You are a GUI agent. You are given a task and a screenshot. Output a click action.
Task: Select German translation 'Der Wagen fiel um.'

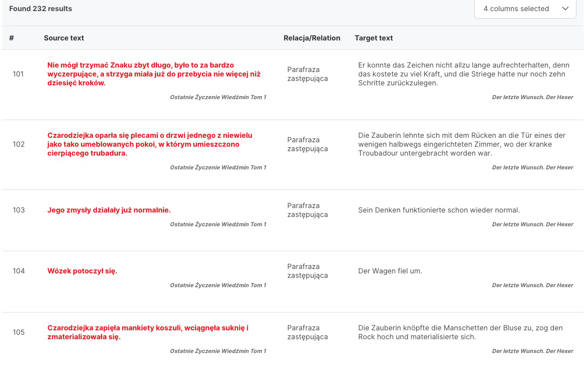click(390, 271)
